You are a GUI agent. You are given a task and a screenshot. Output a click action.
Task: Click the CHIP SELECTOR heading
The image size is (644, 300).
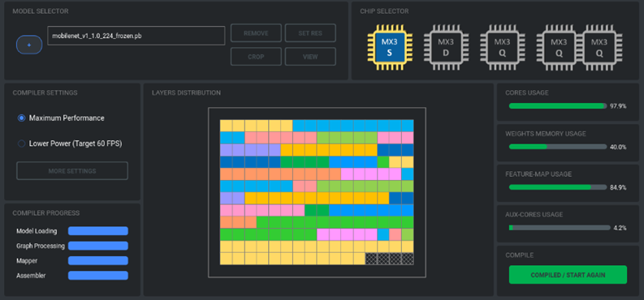[x=384, y=11]
